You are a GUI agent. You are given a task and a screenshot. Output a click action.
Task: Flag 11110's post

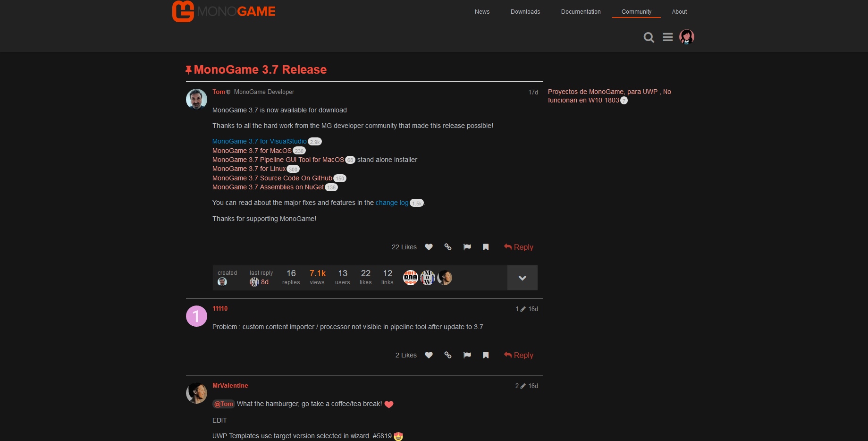click(467, 355)
